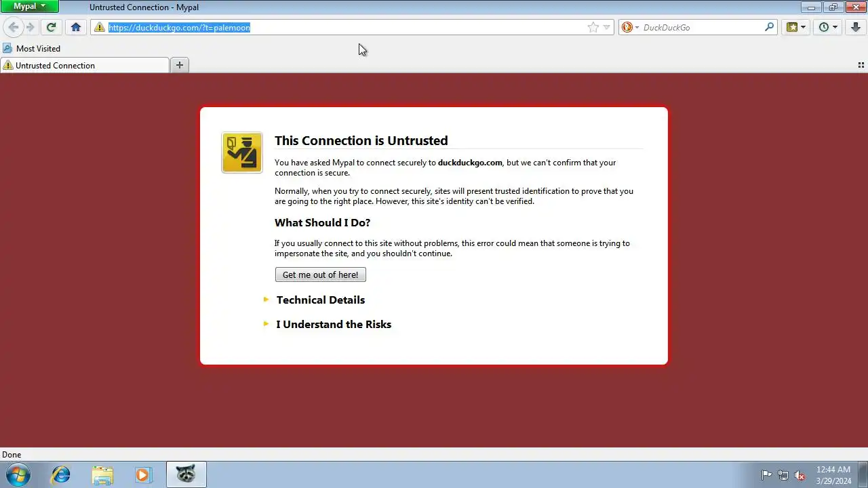Select the Untrusted Connection tab
The width and height of the screenshot is (868, 488).
pos(85,65)
